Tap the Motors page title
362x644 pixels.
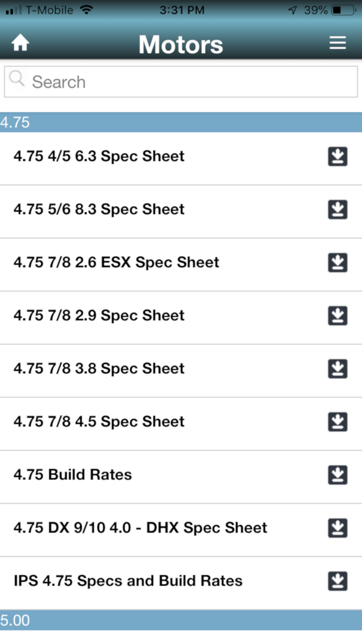tap(180, 45)
